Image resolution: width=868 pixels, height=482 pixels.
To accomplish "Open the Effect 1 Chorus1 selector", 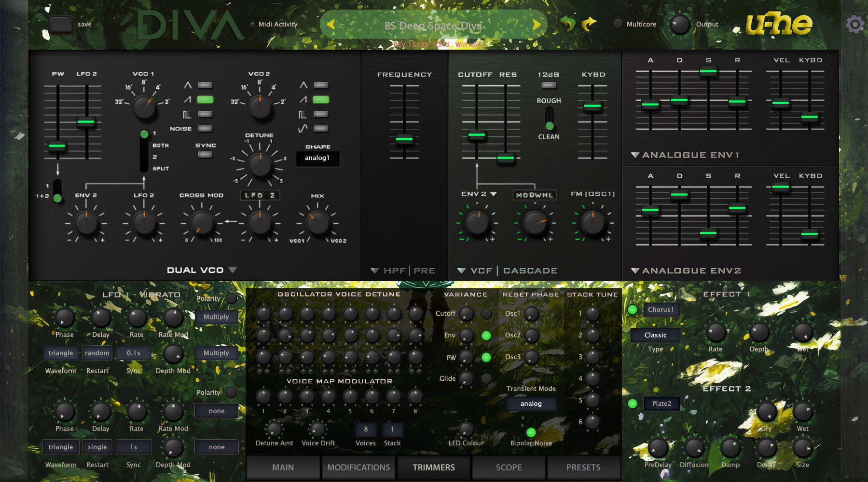I will click(661, 309).
